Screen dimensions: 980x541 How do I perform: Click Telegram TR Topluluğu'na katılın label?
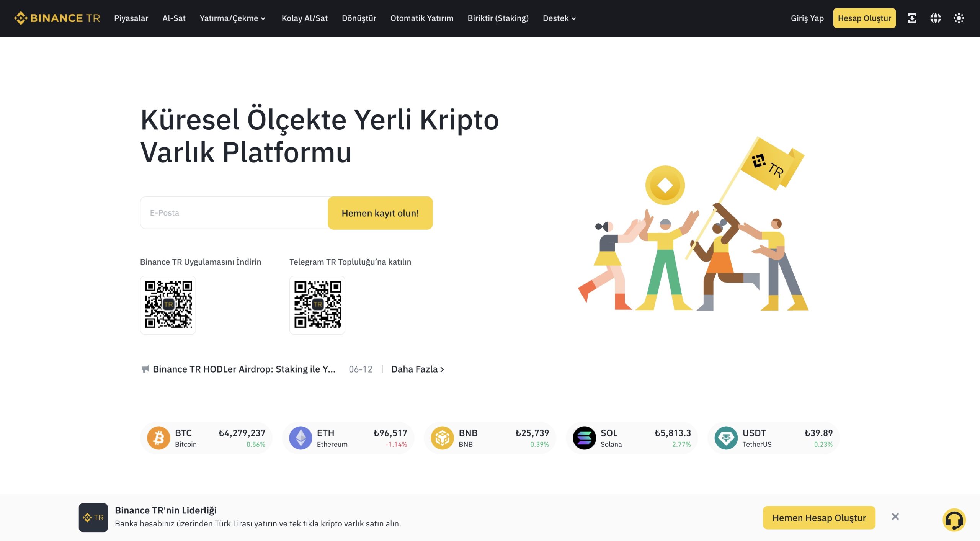click(350, 262)
